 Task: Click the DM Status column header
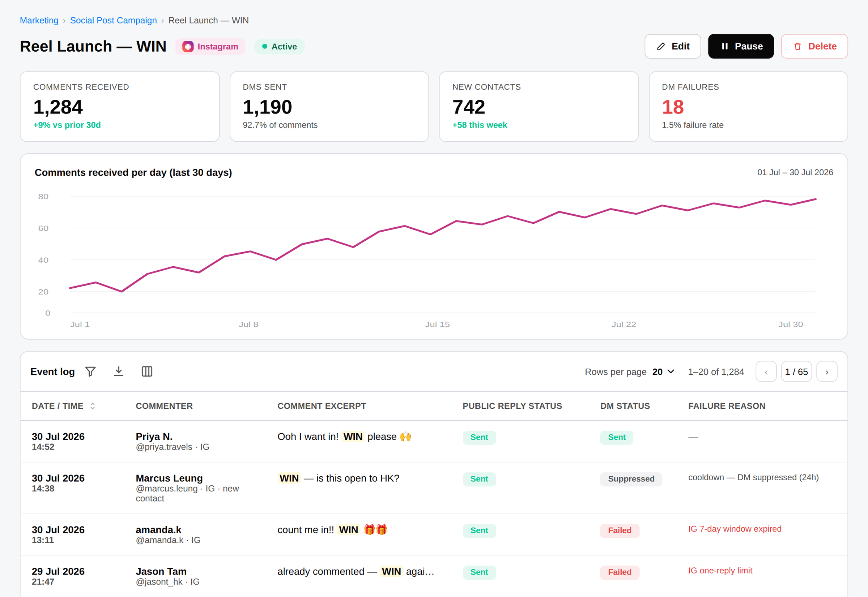point(625,406)
